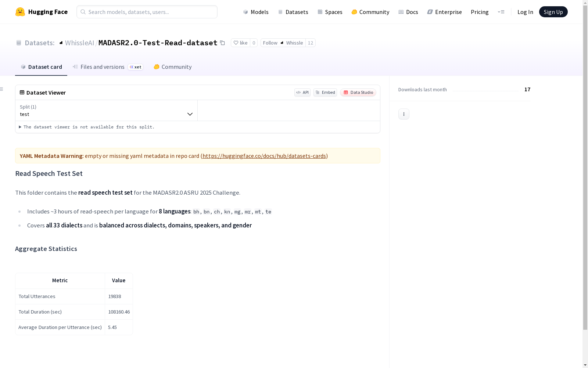The height and width of the screenshot is (368, 588).
Task: Go to the Pricing page
Action: coord(480,12)
